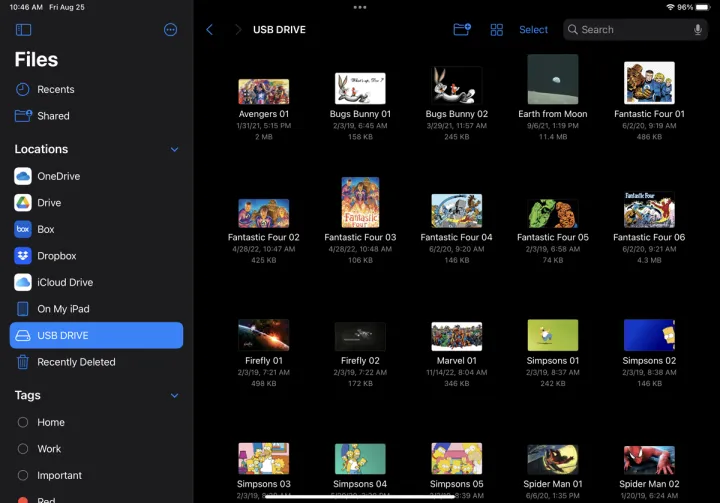Select the Work tag circle
Image resolution: width=720 pixels, height=503 pixels.
tap(23, 449)
